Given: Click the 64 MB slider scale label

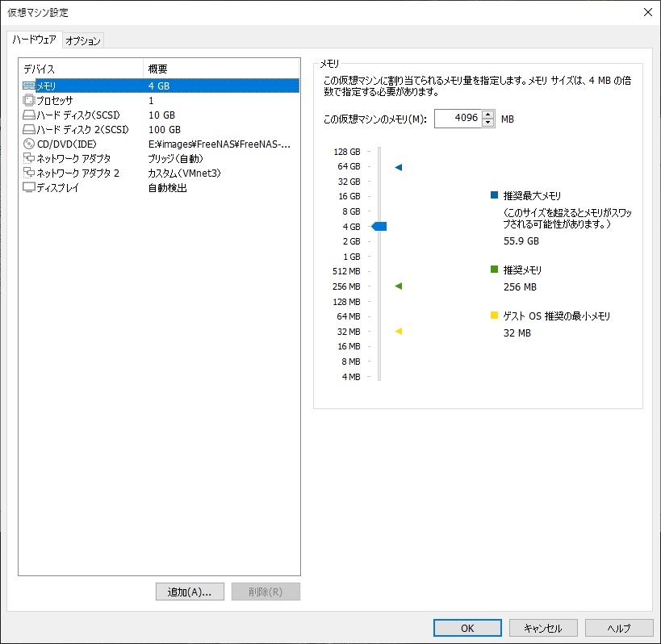Looking at the screenshot, I should tap(349, 316).
